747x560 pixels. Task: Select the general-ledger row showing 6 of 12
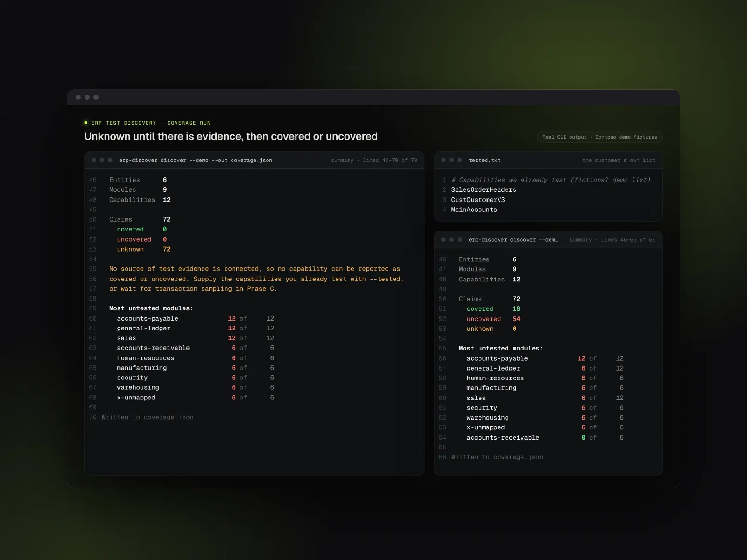pyautogui.click(x=545, y=368)
